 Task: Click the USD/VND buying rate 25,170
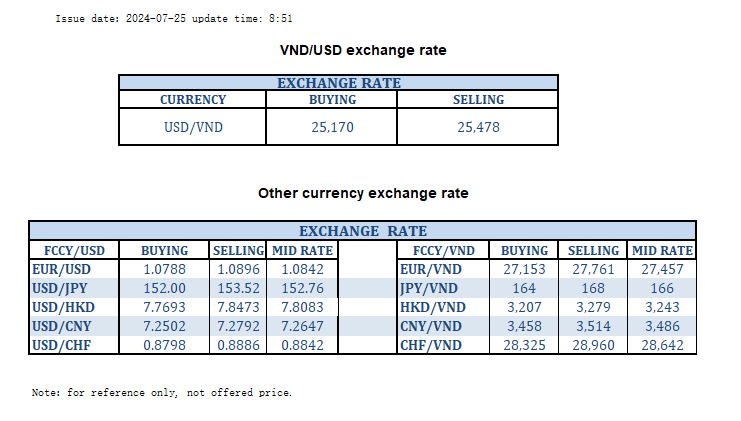coord(333,127)
